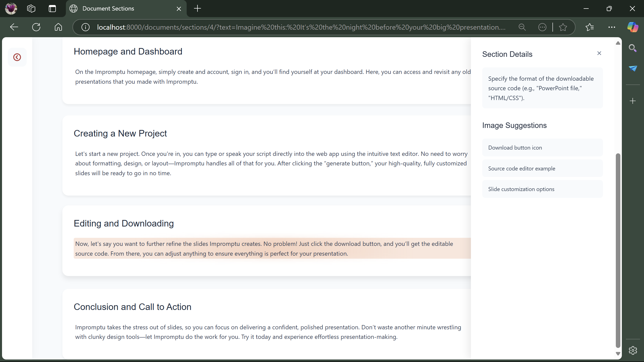The image size is (644, 362).
Task: Open browser Settings and more menu
Action: 612,27
